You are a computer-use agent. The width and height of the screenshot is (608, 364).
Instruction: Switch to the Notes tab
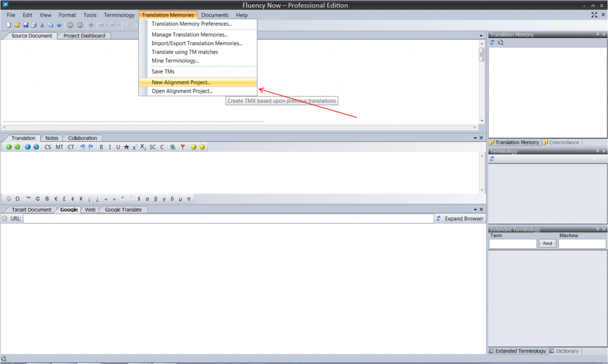pyautogui.click(x=52, y=138)
